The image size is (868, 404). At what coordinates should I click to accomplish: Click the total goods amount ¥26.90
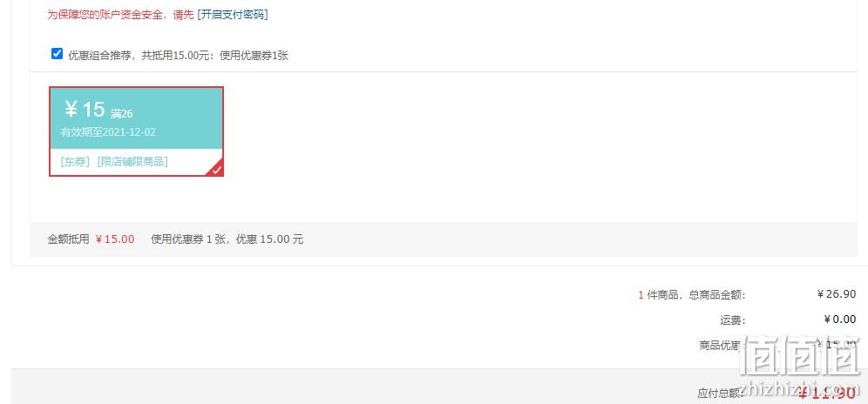(837, 294)
